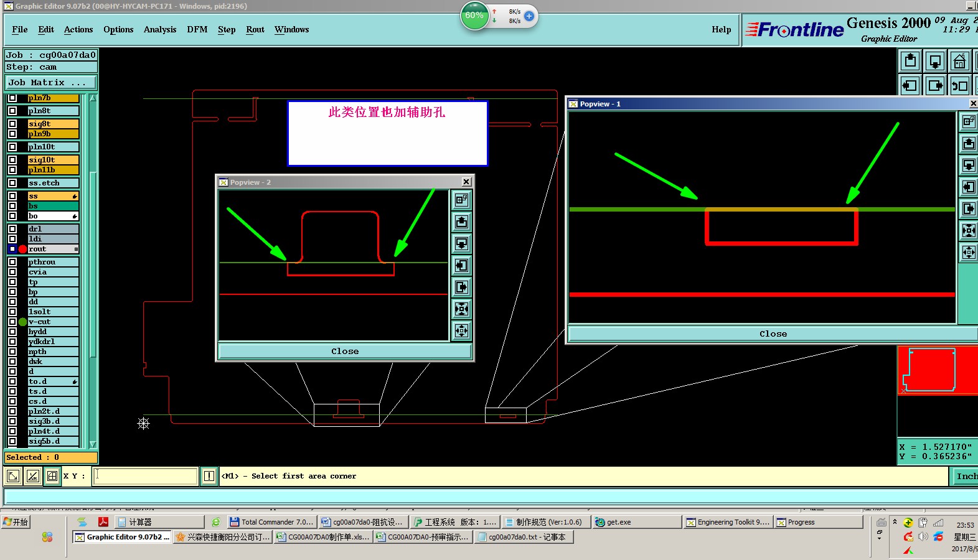Toggle checkbox for layer sig8t
The height and width of the screenshot is (560, 978).
pos(12,124)
